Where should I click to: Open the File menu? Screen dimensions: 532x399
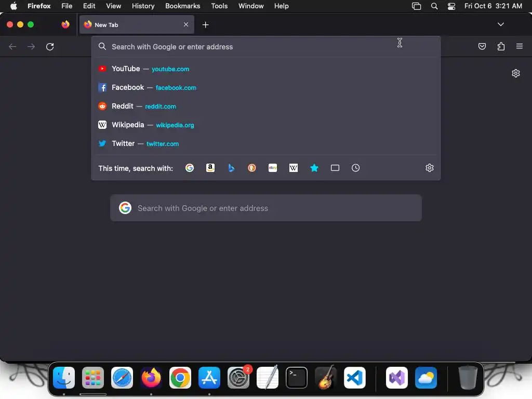[x=67, y=6]
